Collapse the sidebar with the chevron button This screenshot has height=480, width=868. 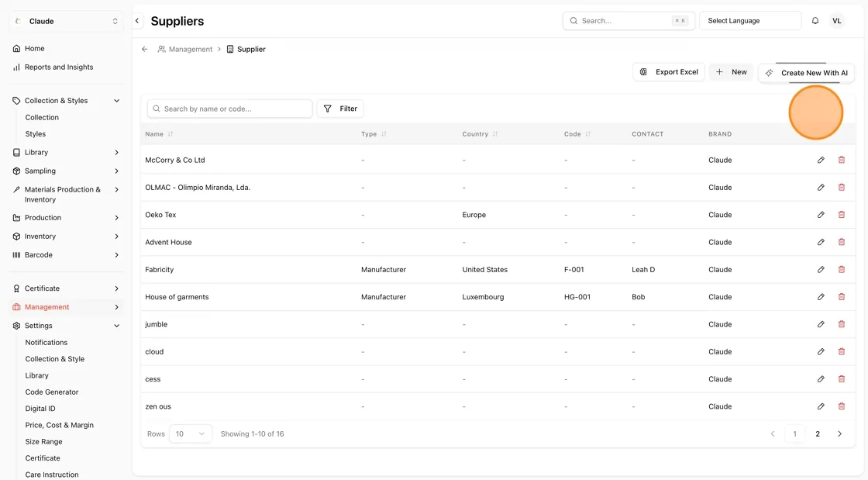tap(137, 21)
